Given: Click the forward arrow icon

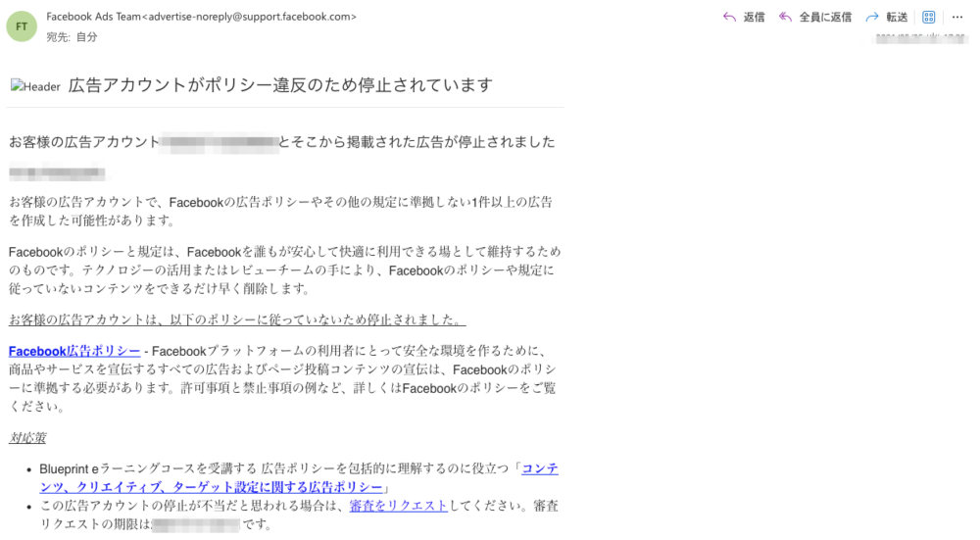Looking at the screenshot, I should tap(872, 17).
